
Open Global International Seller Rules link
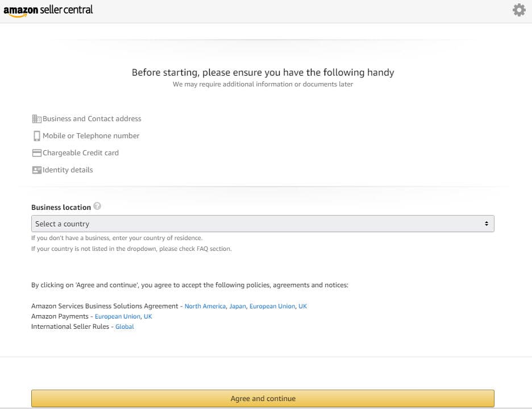click(x=124, y=327)
